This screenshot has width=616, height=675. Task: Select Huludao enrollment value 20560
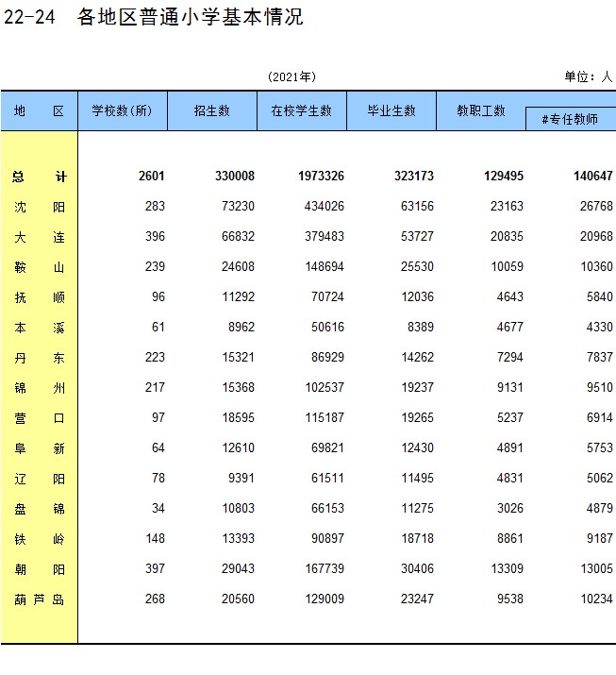238,599
